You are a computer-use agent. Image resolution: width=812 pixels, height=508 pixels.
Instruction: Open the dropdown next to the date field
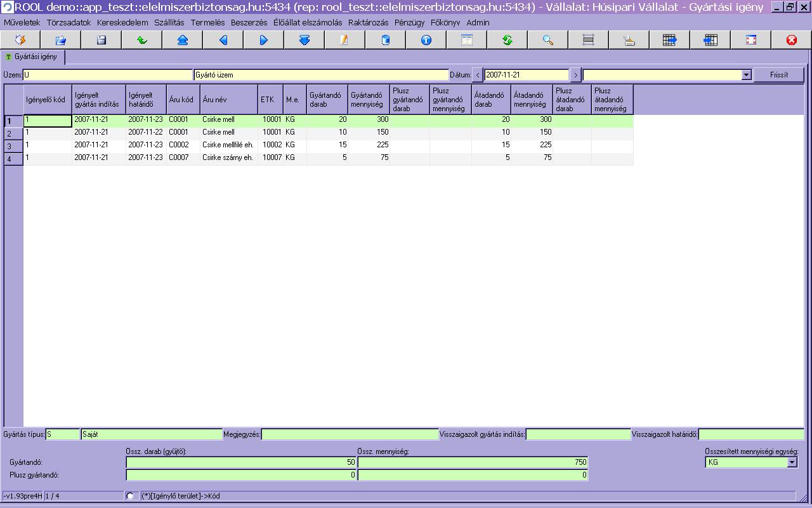tap(746, 75)
